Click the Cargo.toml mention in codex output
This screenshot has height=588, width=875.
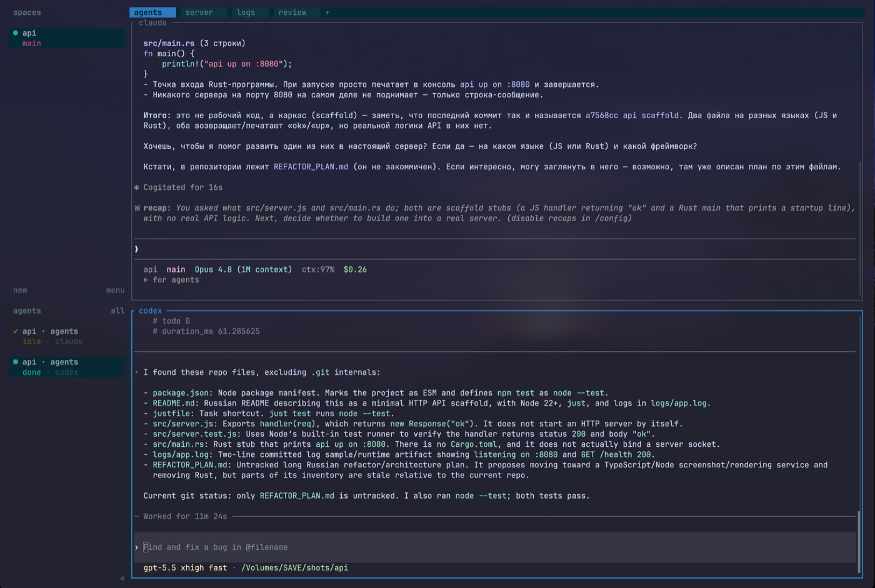pyautogui.click(x=474, y=444)
